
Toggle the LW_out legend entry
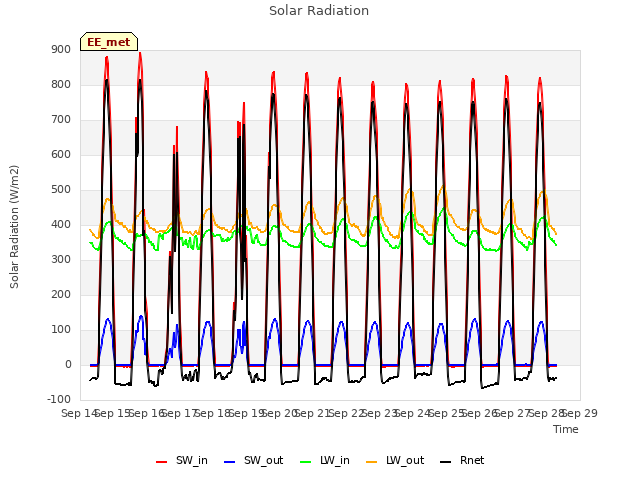point(395,461)
